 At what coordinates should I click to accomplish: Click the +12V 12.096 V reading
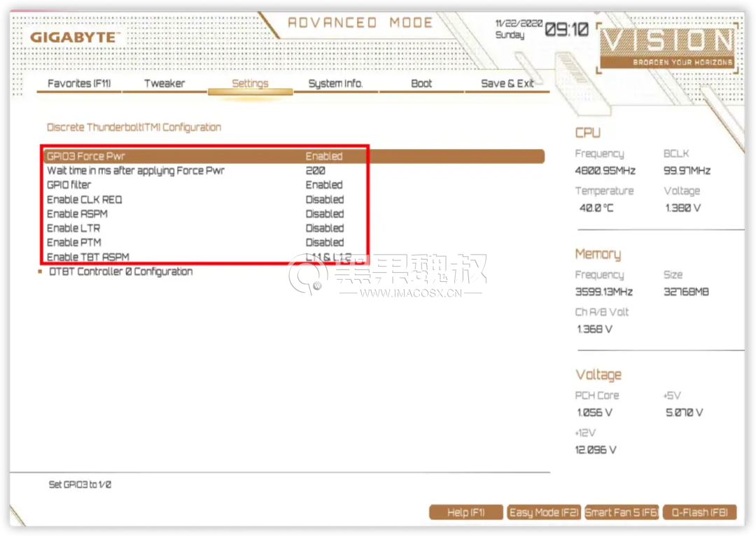tap(596, 450)
